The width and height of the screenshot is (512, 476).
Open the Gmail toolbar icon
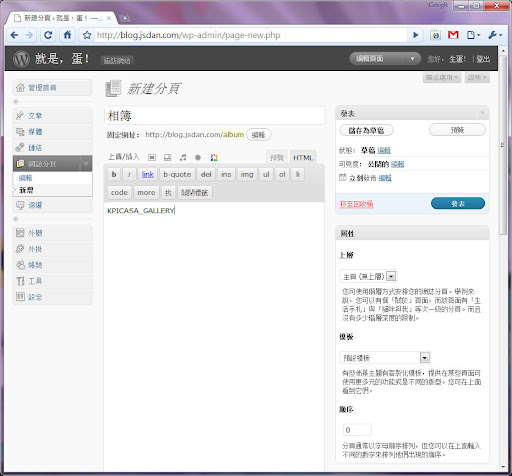point(453,35)
